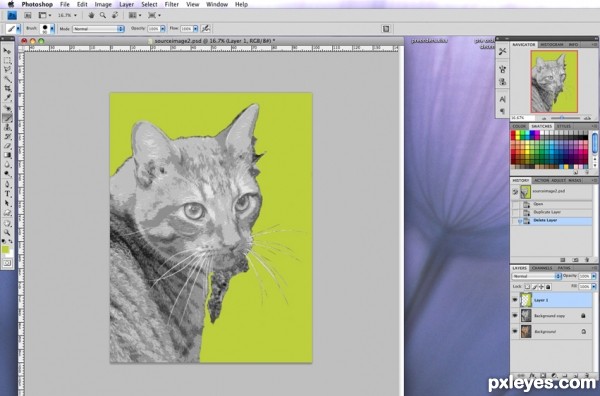Click the Zoom tool in the application bar
Image resolution: width=600 pixels, height=396 pixels.
coord(103,15)
